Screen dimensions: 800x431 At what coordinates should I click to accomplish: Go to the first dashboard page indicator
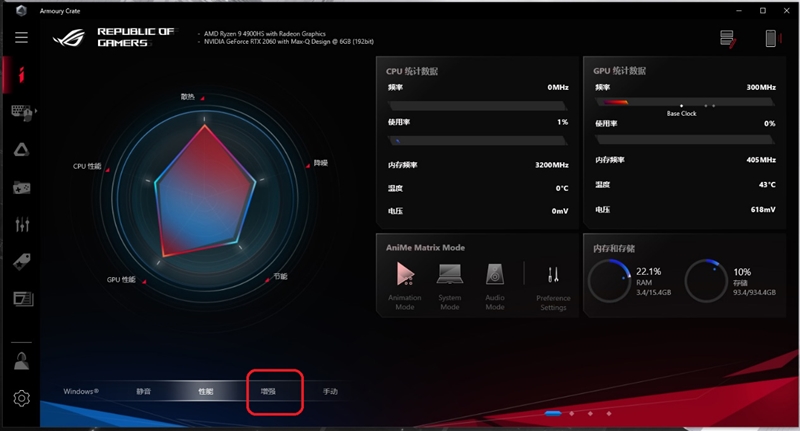[553, 413]
